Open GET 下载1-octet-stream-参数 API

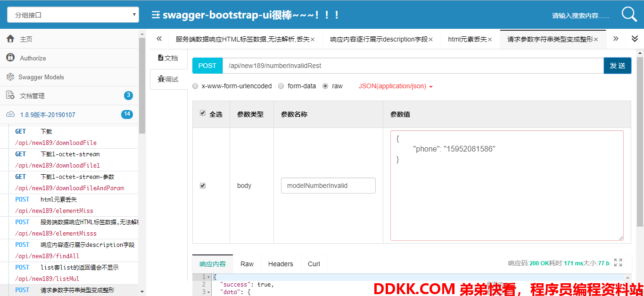[x=69, y=182]
